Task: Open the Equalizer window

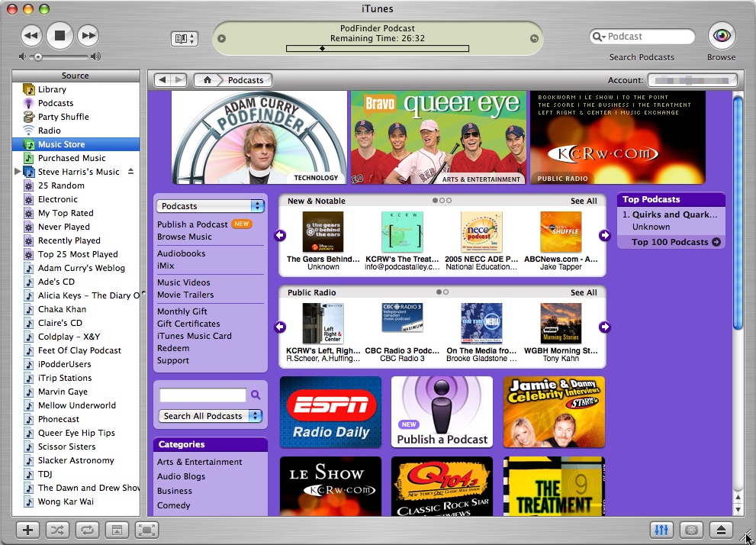Action: coord(661,530)
